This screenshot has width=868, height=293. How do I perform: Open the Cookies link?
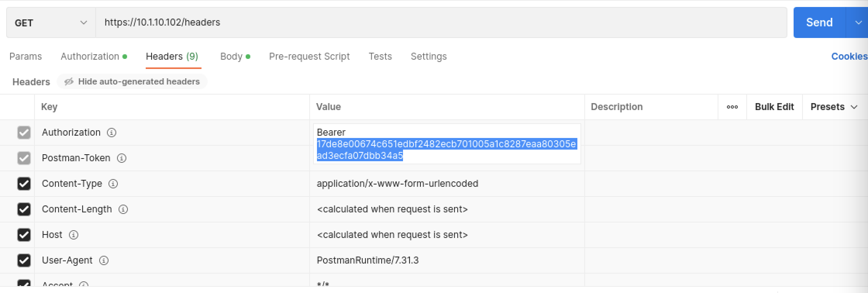coord(849,57)
